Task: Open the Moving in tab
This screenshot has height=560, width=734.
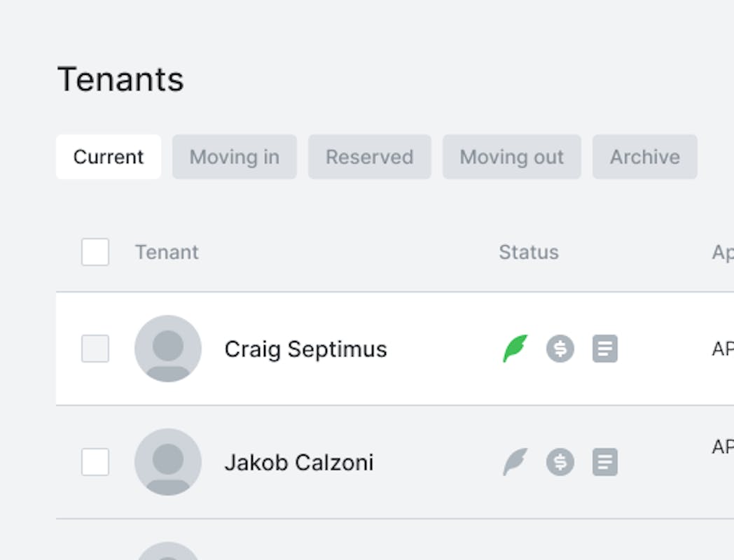Action: point(235,157)
